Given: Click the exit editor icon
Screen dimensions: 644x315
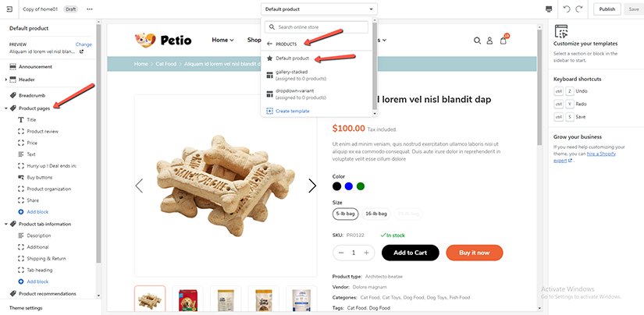Looking at the screenshot, I should [x=9, y=9].
